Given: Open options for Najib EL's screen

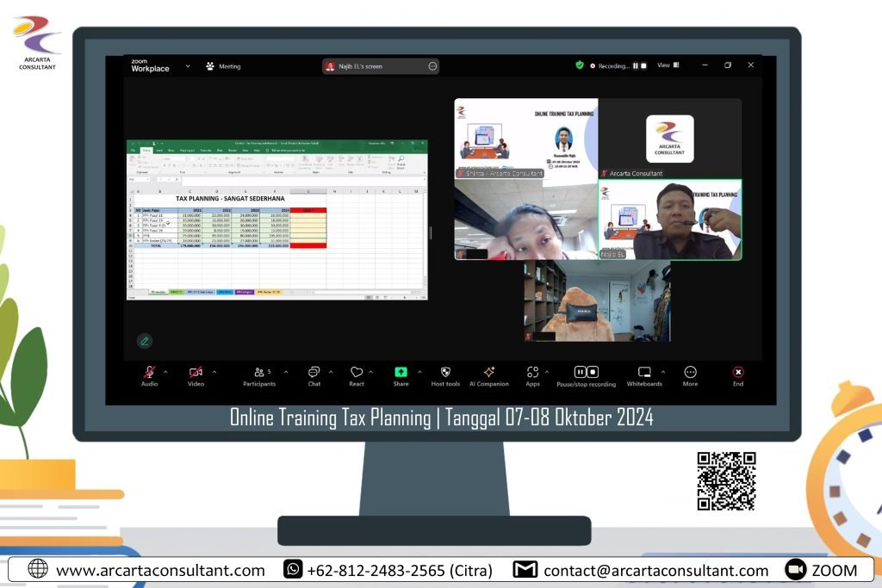Looking at the screenshot, I should [432, 66].
